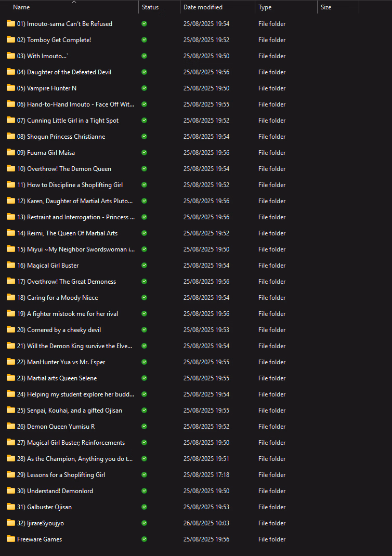This screenshot has height=556, width=392.
Task: Click the Status column header
Action: (x=150, y=7)
